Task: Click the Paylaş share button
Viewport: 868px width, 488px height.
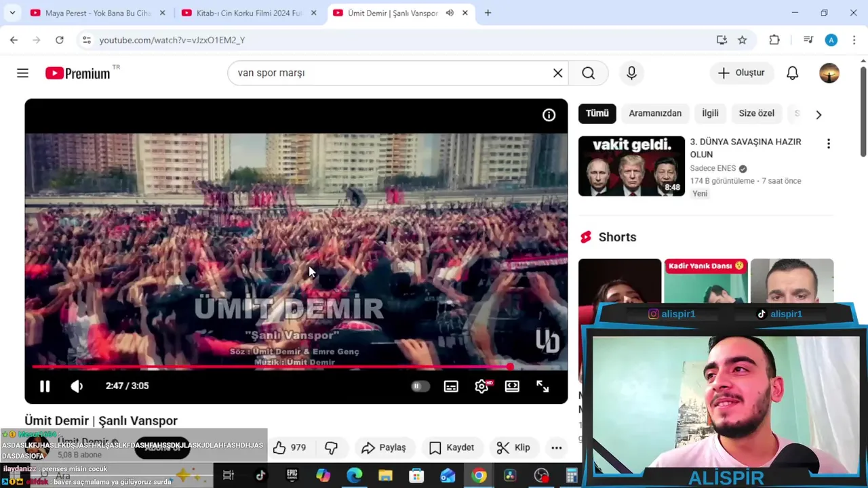Action: coord(384,448)
